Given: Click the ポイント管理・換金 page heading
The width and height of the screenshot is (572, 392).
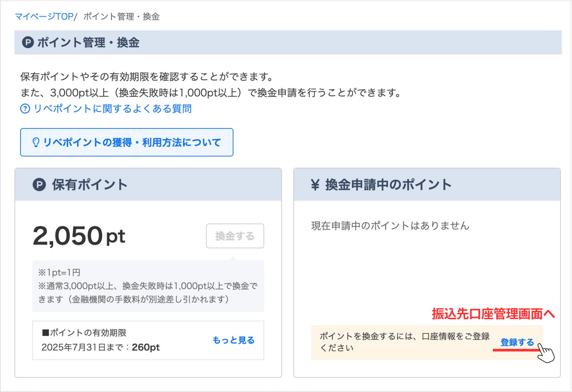Looking at the screenshot, I should (88, 43).
